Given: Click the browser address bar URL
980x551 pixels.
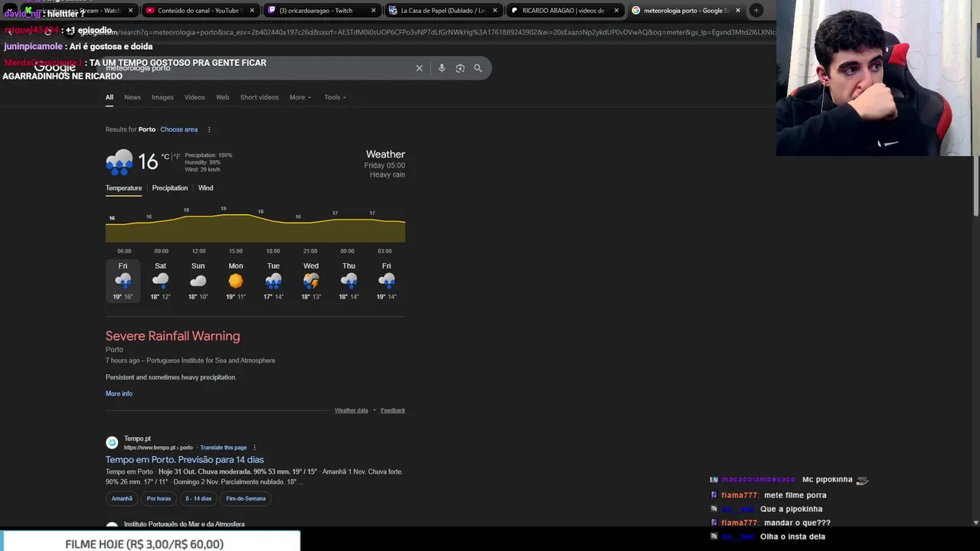Looking at the screenshot, I should [x=429, y=32].
